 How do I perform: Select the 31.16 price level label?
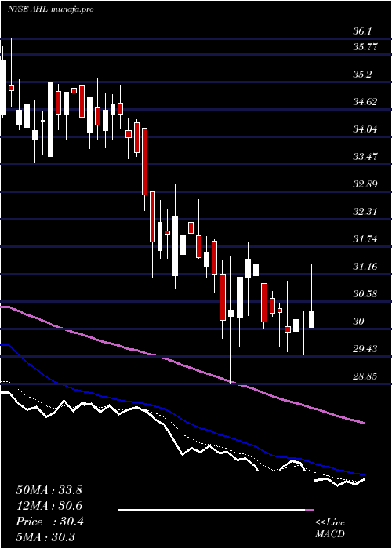tap(365, 267)
